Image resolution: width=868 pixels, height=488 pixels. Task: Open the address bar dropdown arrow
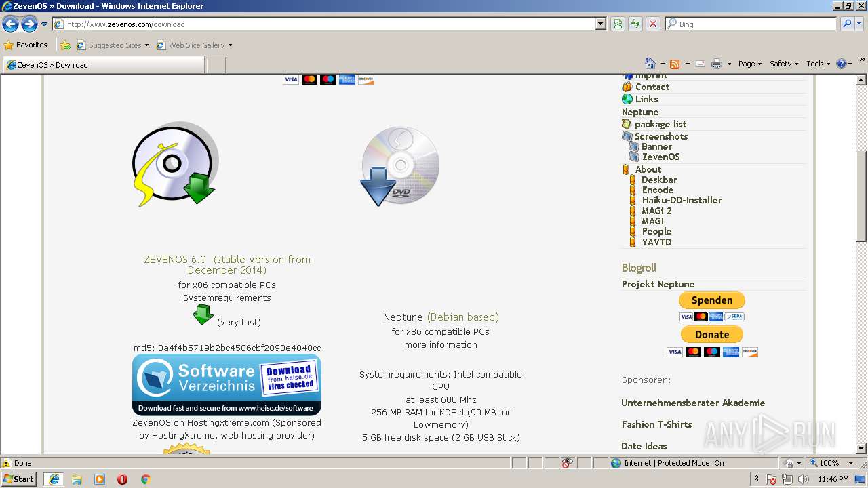(x=600, y=24)
